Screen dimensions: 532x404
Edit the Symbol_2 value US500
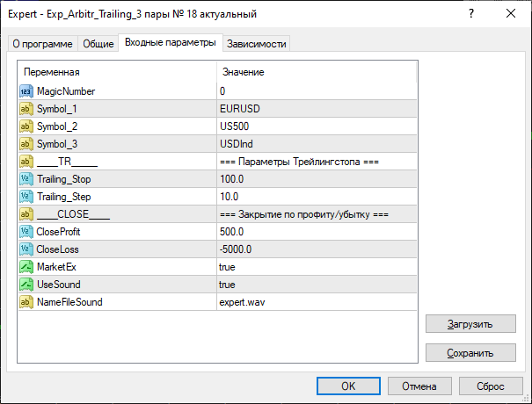click(235, 126)
